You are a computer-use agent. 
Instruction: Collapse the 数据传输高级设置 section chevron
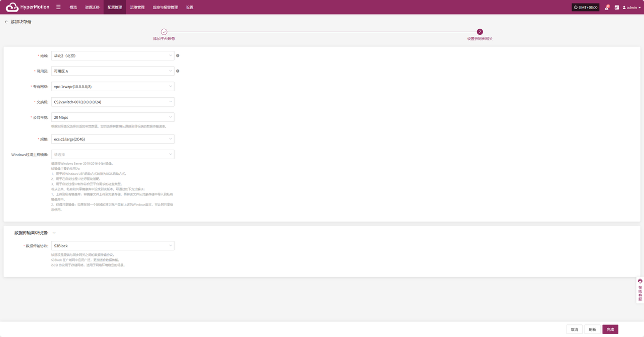pyautogui.click(x=54, y=233)
